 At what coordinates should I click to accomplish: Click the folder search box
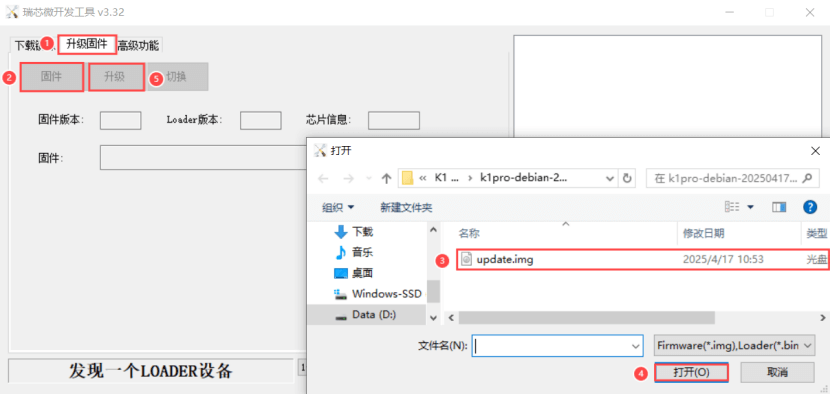point(733,178)
